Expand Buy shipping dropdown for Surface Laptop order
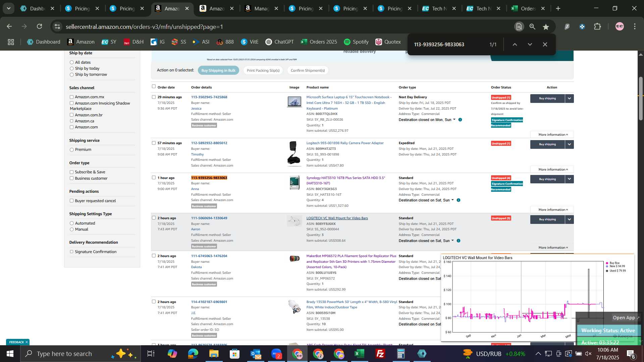 (x=570, y=99)
